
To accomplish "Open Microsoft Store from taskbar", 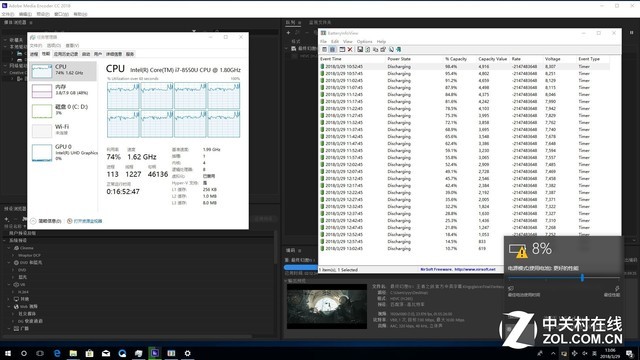I will coord(89,353).
